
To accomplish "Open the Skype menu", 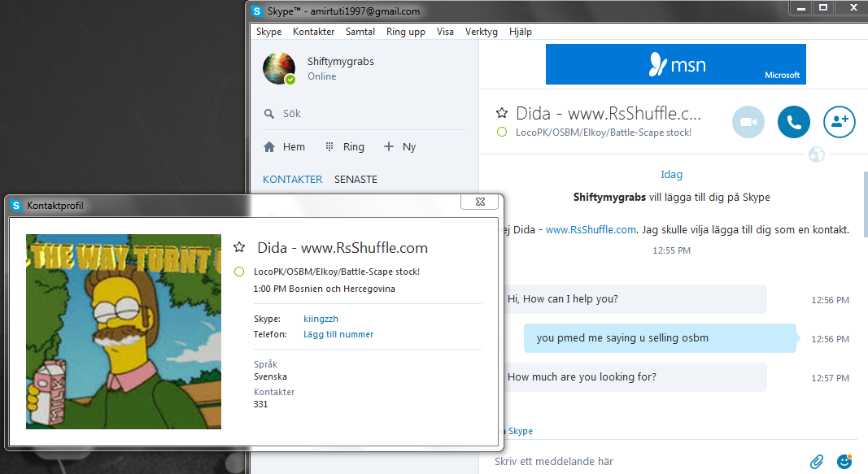I will coord(269,32).
